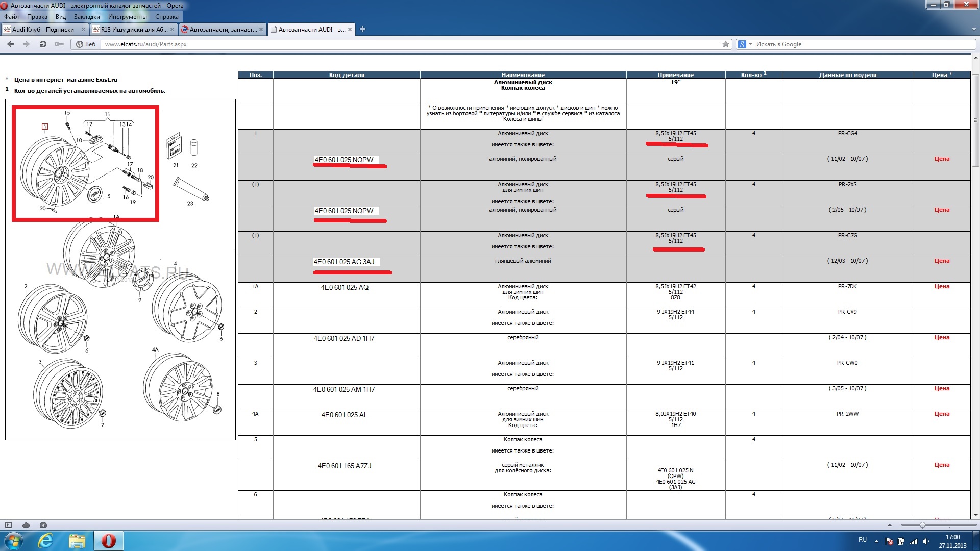Go forward to the next page
The height and width of the screenshot is (551, 980).
pos(27,44)
